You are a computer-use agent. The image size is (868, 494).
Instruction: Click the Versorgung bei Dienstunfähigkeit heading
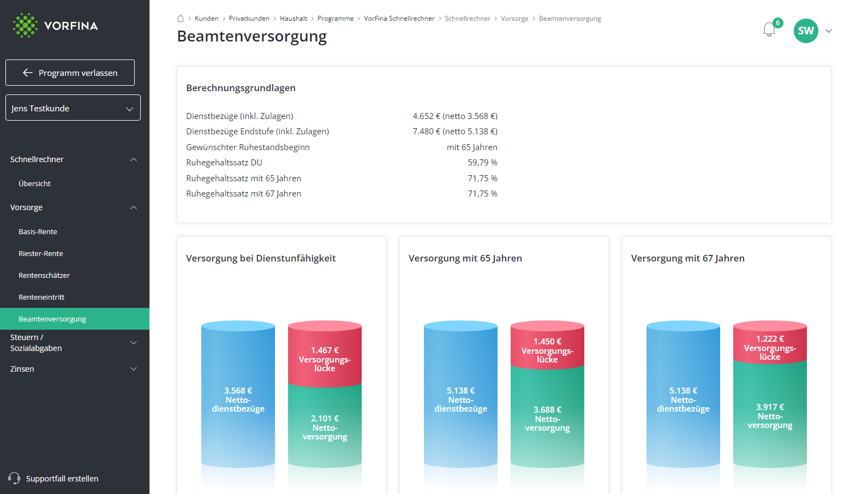[x=261, y=258]
